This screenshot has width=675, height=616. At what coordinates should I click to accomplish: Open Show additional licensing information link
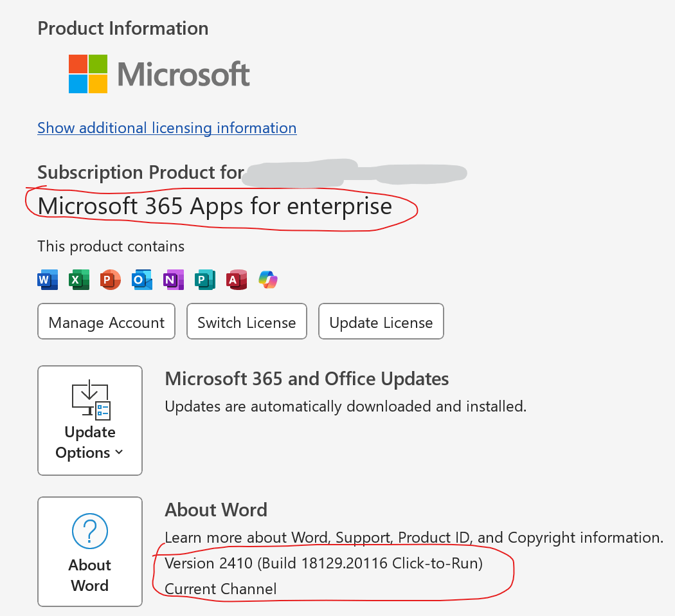pyautogui.click(x=167, y=128)
